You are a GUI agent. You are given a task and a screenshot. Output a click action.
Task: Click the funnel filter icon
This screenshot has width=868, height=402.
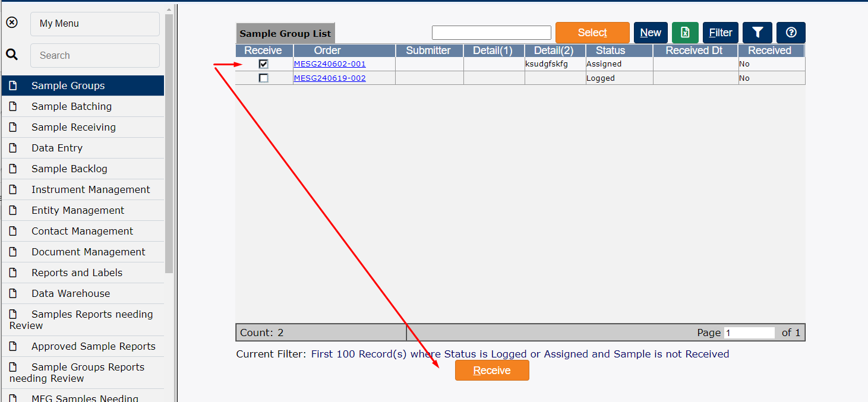[757, 33]
